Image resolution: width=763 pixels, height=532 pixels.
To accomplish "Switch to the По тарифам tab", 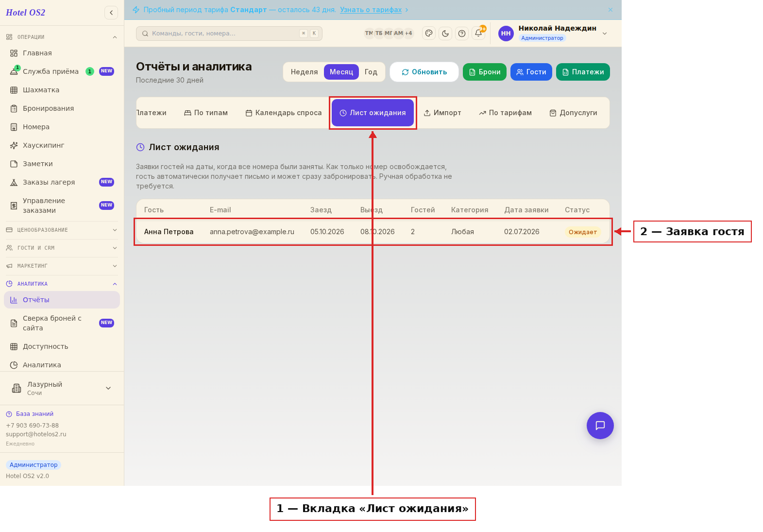I will pyautogui.click(x=506, y=113).
